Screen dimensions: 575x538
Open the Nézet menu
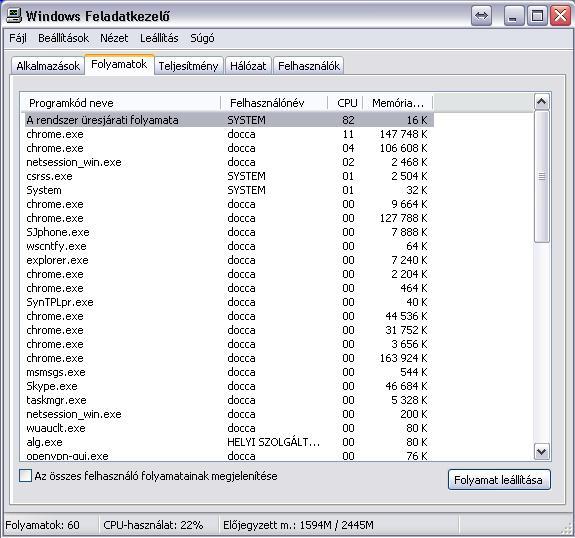tap(114, 38)
